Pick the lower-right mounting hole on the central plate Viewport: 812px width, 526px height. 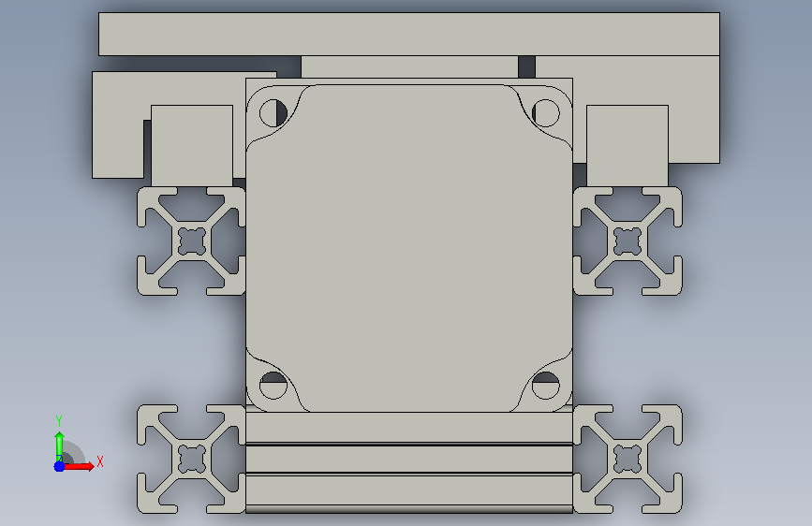(545, 386)
